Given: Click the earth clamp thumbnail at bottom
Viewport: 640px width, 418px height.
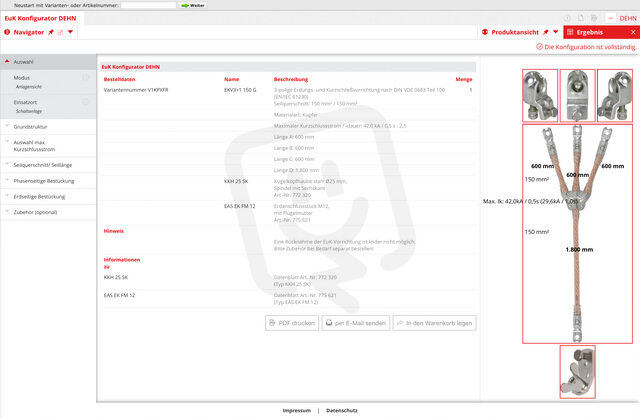Looking at the screenshot, I should click(x=578, y=372).
